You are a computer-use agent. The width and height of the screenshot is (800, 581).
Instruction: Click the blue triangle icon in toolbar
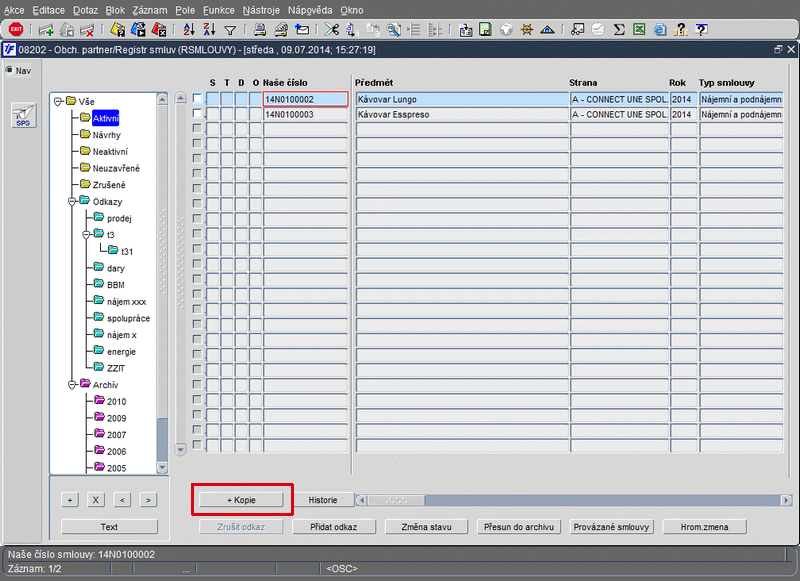point(547,30)
